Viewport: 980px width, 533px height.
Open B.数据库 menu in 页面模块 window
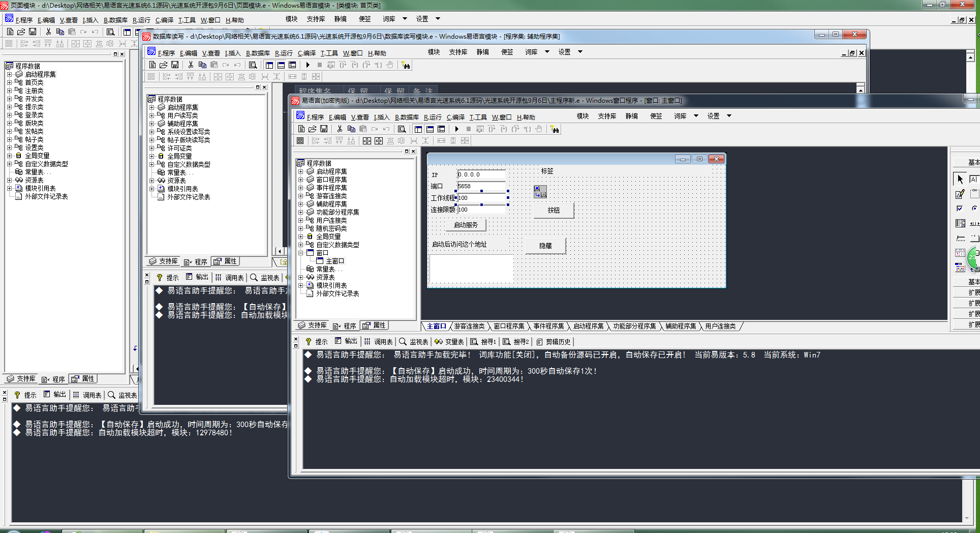click(115, 20)
